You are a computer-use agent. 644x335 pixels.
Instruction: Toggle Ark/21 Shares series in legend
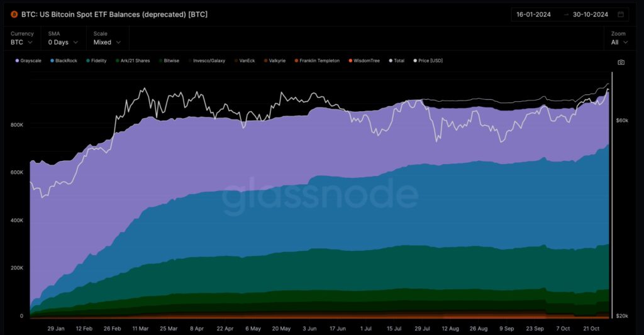point(133,61)
